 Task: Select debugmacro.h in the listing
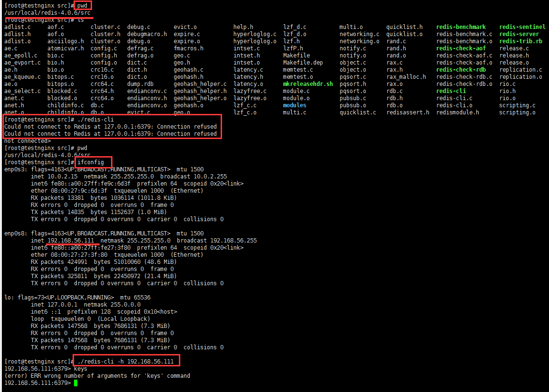[147, 34]
